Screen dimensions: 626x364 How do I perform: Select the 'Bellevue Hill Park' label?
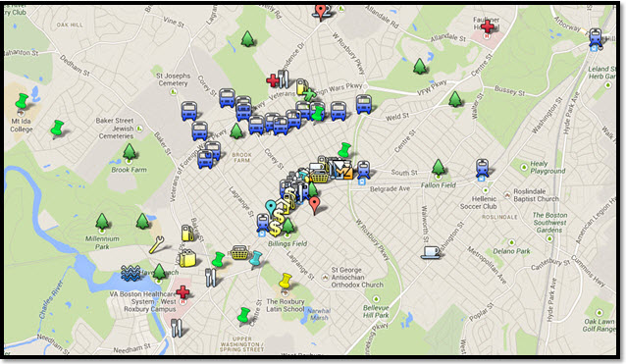376,311
